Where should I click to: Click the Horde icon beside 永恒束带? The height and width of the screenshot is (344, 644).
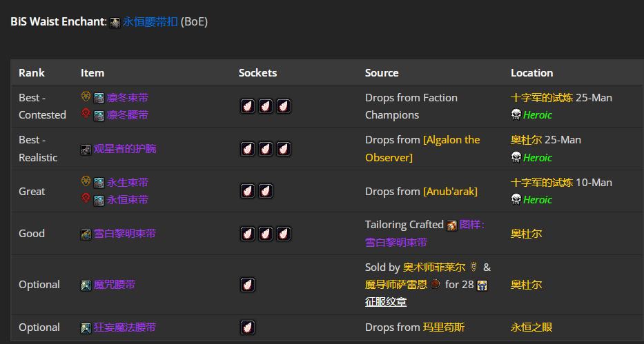(x=86, y=198)
